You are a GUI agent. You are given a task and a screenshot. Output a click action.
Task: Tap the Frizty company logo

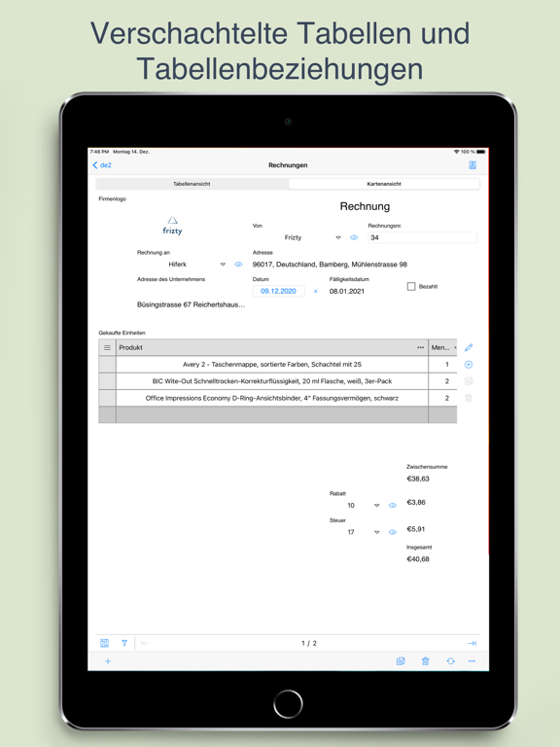(172, 227)
